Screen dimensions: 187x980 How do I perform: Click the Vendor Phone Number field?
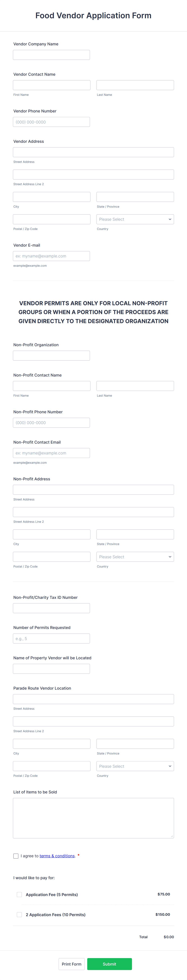[51, 122]
